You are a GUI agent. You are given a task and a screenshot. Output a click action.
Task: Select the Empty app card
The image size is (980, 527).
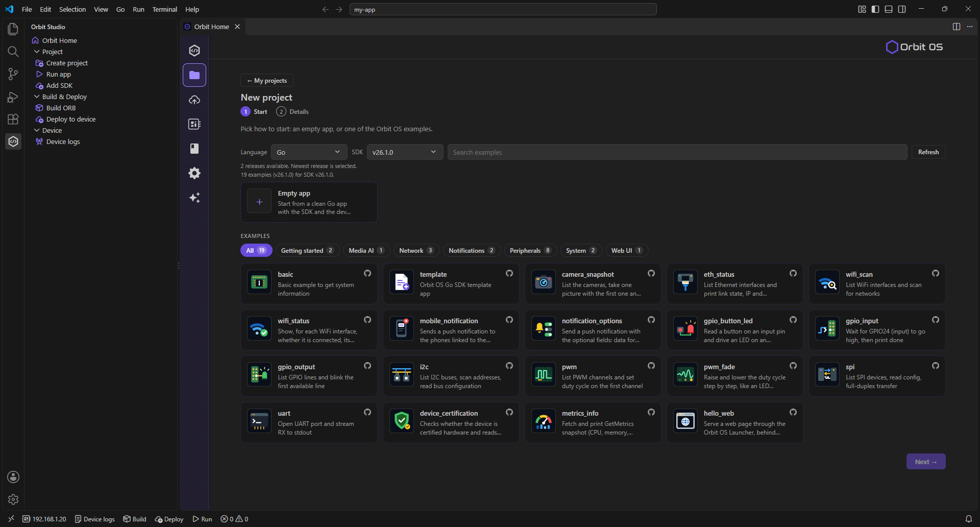(309, 202)
